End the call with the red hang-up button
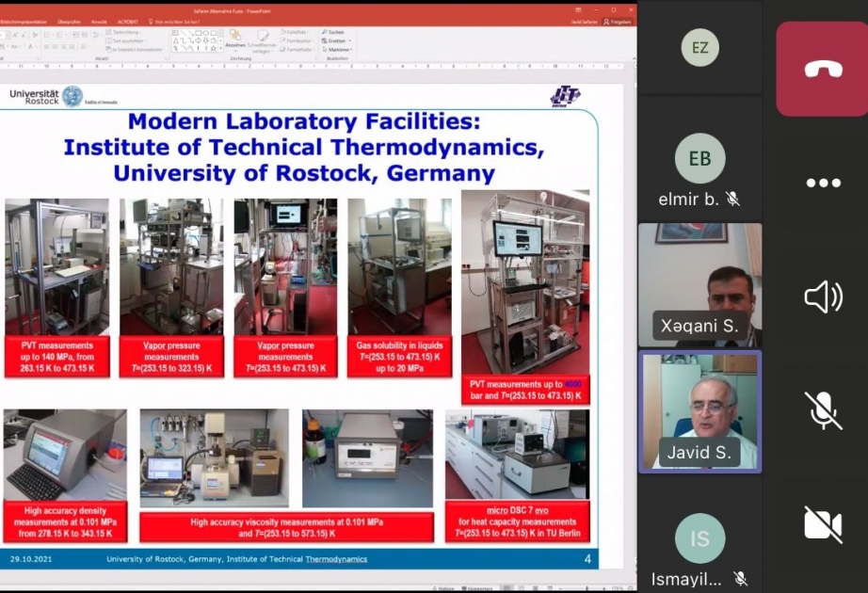The width and height of the screenshot is (868, 593). point(823,69)
